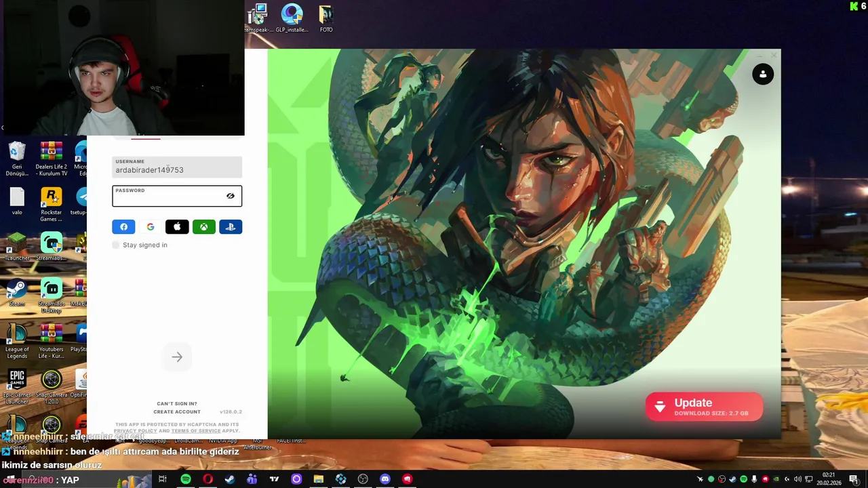This screenshot has height=488, width=868.
Task: Open the notification center icon
Action: point(853,479)
